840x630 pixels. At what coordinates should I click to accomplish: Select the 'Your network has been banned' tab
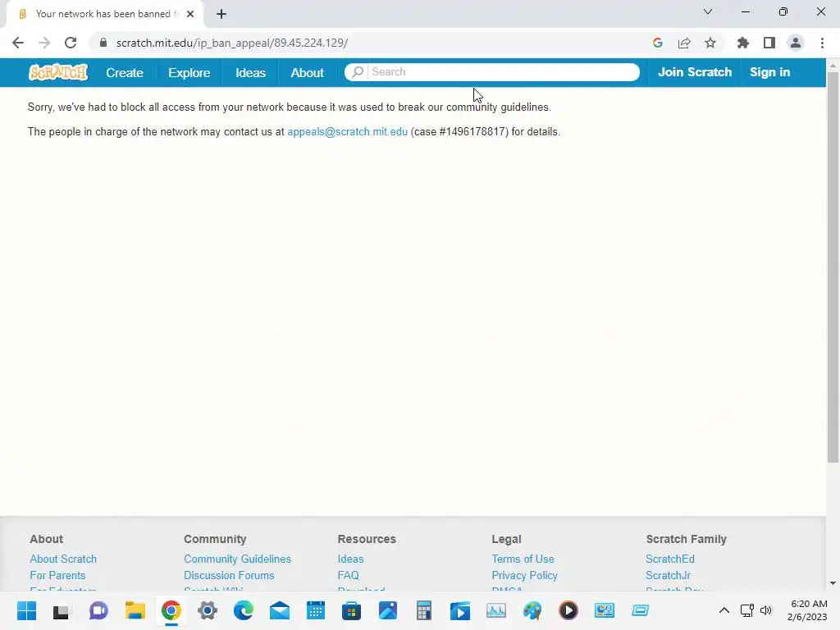(105, 14)
